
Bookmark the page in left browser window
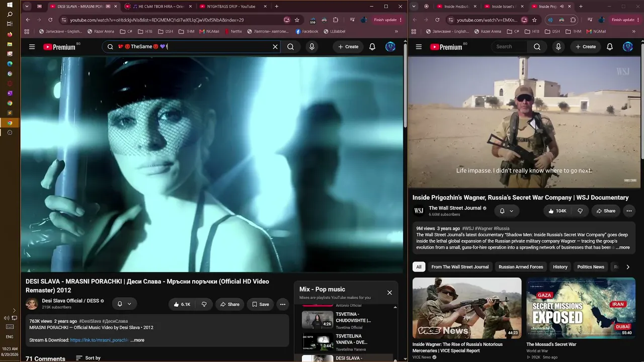[x=297, y=20]
